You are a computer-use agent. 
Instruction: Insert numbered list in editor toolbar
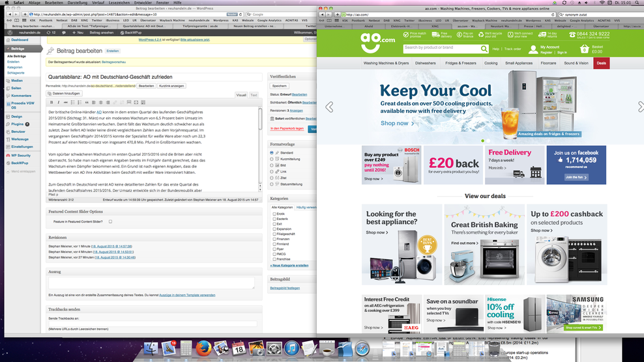[80, 102]
